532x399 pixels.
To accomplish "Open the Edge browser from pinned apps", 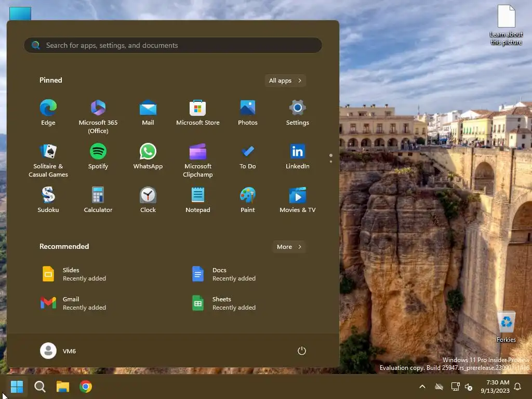I will 48,113.
